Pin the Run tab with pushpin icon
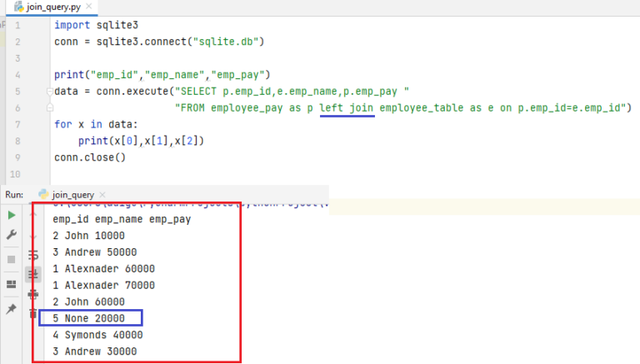This screenshot has width=640, height=364. 12,309
